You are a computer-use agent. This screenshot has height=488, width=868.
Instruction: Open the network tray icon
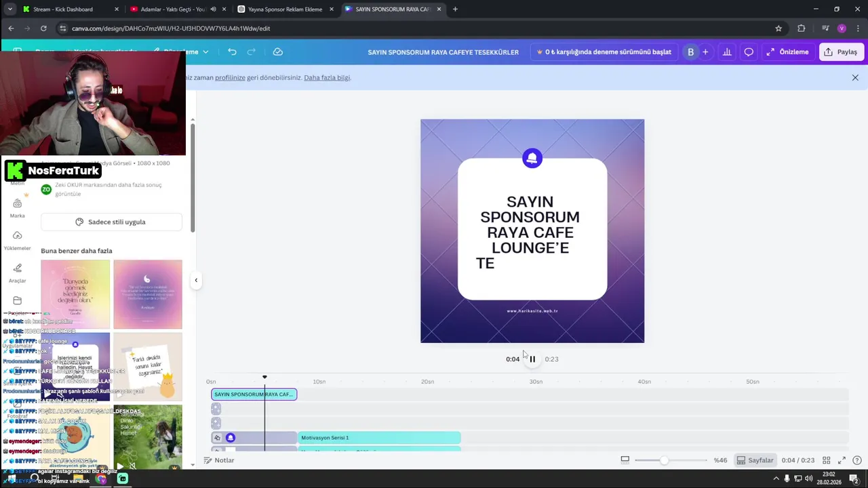pos(798,479)
